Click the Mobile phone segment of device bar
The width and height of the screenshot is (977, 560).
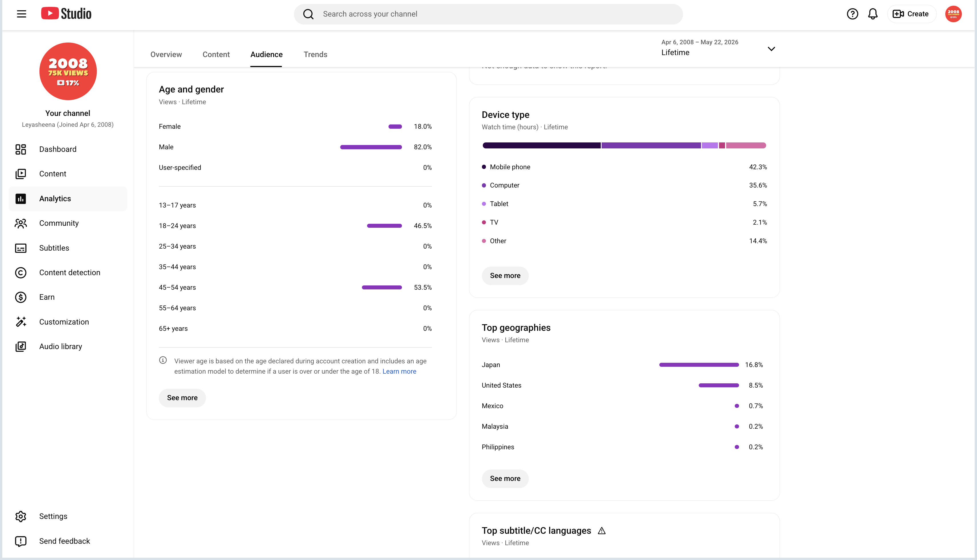tap(541, 145)
